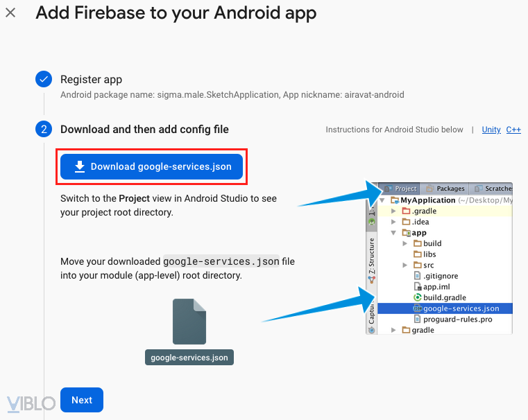Close the Add Firebase dialog with X
This screenshot has width=528, height=420.
10,13
